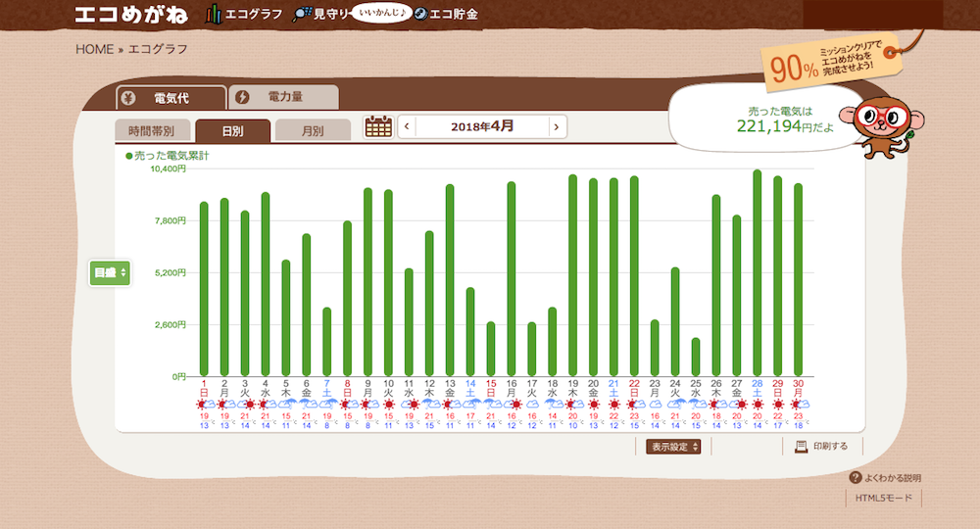Screen dimensions: 980x529
Task: Click the rain weather icon for day 14
Action: click(x=473, y=405)
